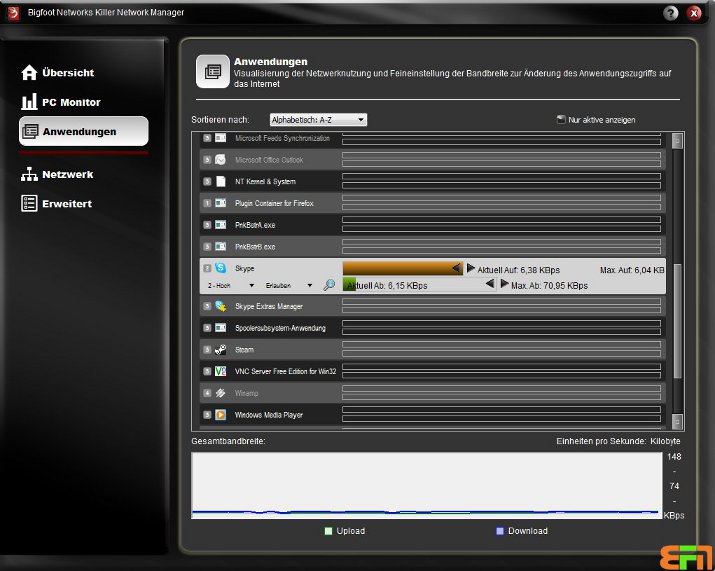Click the Plugin Container for Firefox icon
Viewport: 715px width, 571px height.
click(220, 203)
